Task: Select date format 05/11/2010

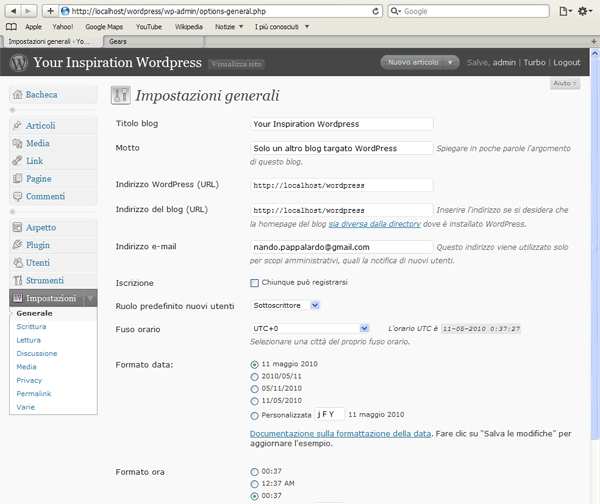Action: pyautogui.click(x=254, y=389)
